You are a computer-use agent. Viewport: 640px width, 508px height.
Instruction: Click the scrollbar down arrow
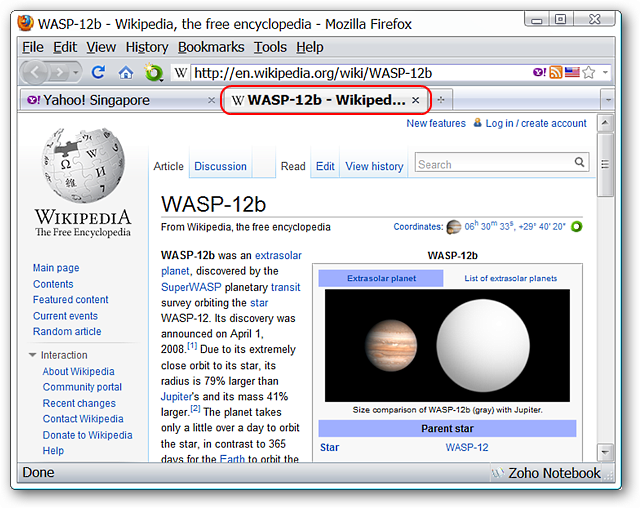point(605,452)
